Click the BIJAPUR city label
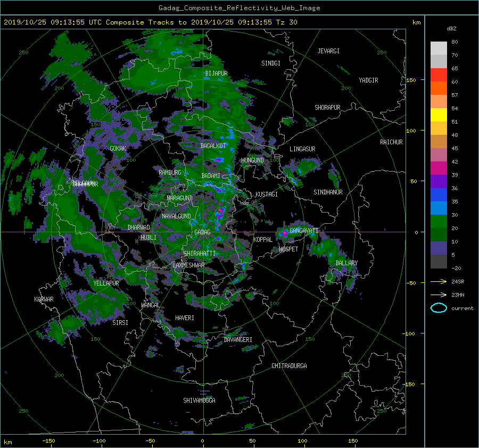479x448 pixels. click(216, 74)
